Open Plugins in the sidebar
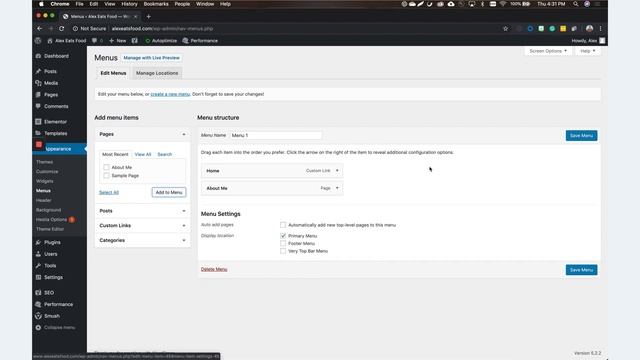Image resolution: width=640 pixels, height=360 pixels. (52, 242)
